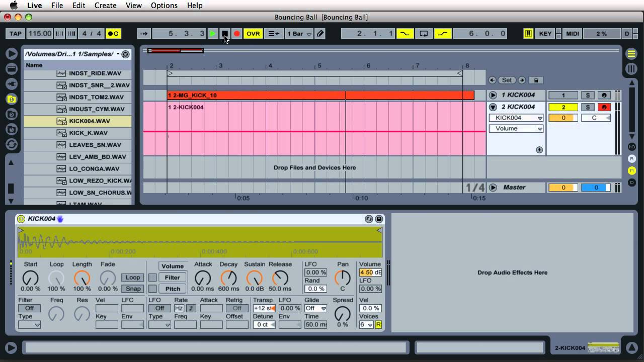Stop playback with the Stop button

click(225, 34)
